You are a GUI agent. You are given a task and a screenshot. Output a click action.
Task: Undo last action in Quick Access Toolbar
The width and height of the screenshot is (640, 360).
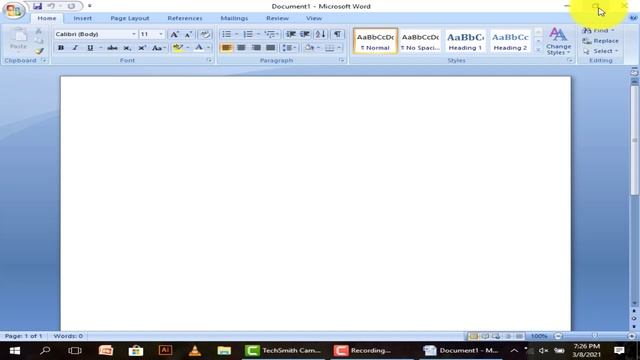click(x=51, y=6)
